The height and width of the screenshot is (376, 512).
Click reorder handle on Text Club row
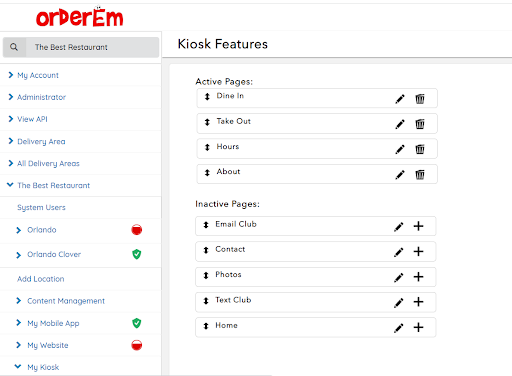(x=206, y=301)
